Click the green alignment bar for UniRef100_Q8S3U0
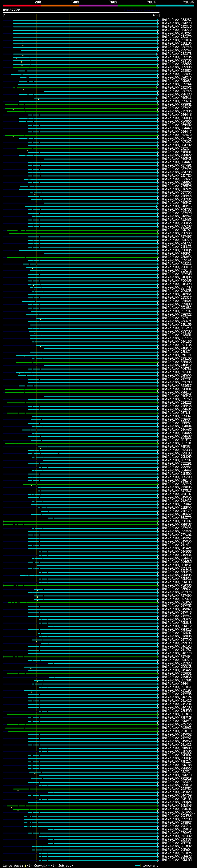This screenshot has width=197, height=868. click(x=85, y=67)
